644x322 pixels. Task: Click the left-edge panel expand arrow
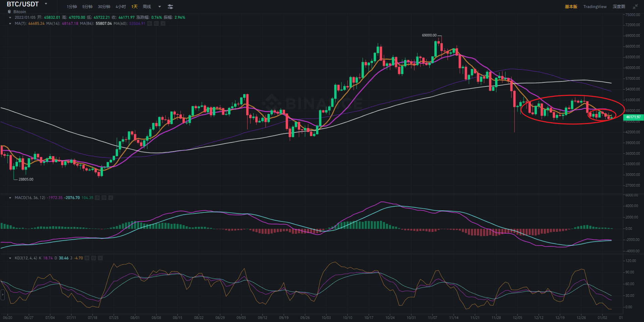(3, 295)
